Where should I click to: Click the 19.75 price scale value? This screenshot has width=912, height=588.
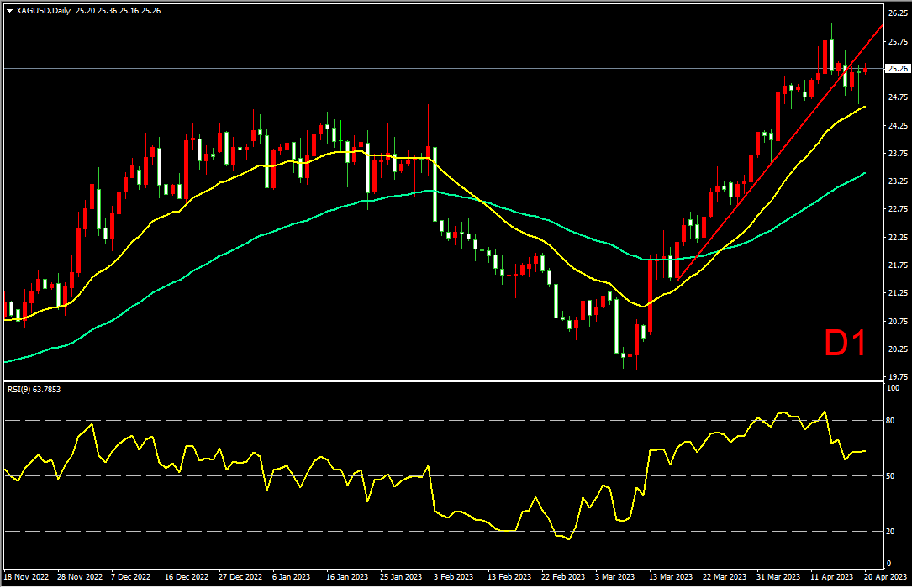click(x=898, y=377)
